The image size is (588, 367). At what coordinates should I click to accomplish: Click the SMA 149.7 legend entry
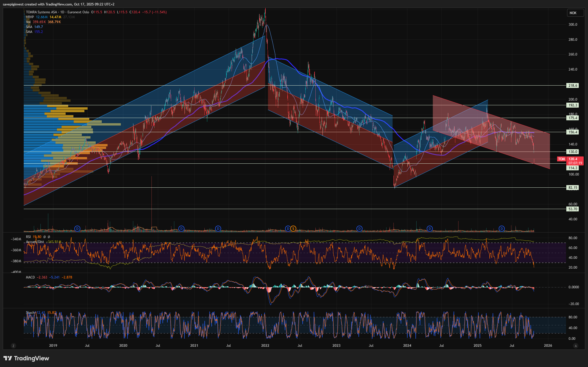tap(34, 27)
